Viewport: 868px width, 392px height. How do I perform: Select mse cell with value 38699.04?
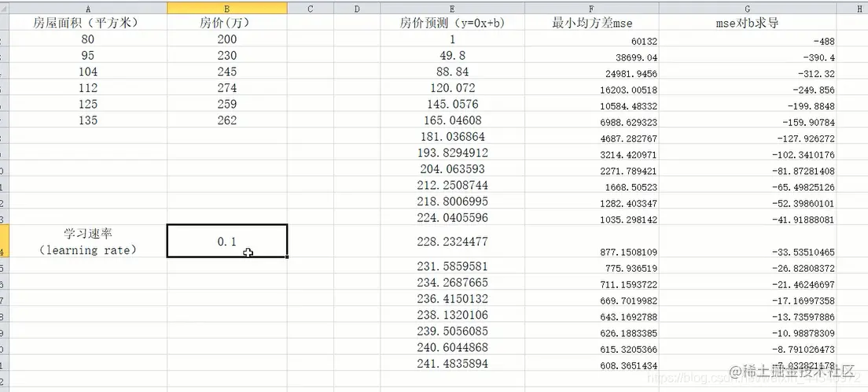(x=592, y=55)
